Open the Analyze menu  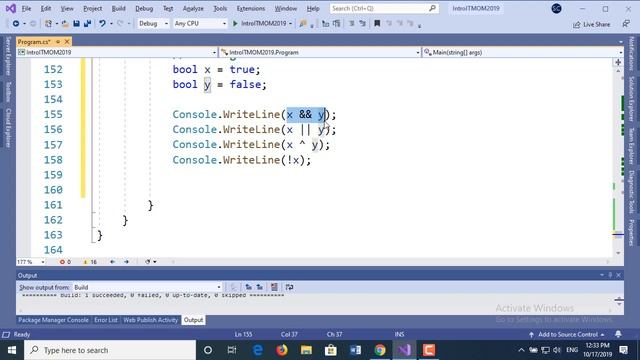[x=193, y=8]
